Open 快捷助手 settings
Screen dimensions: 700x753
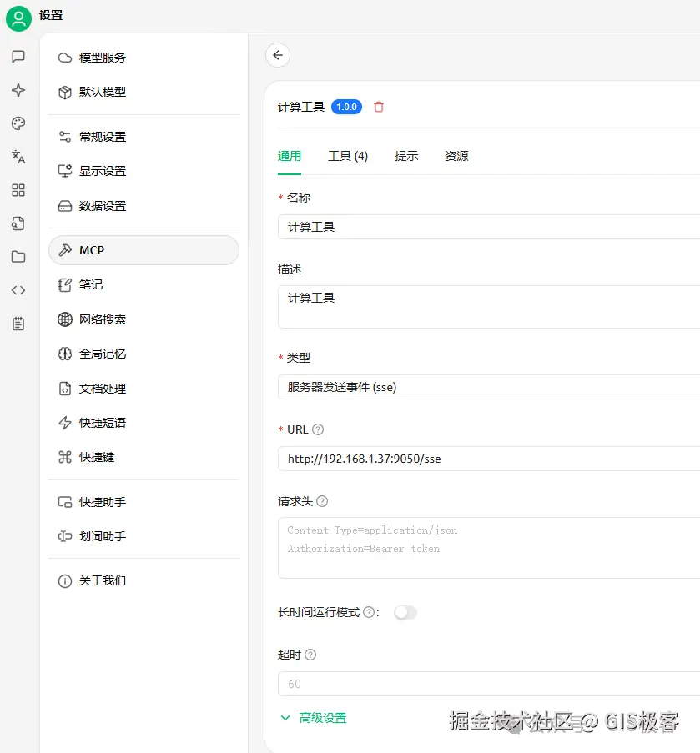click(144, 502)
